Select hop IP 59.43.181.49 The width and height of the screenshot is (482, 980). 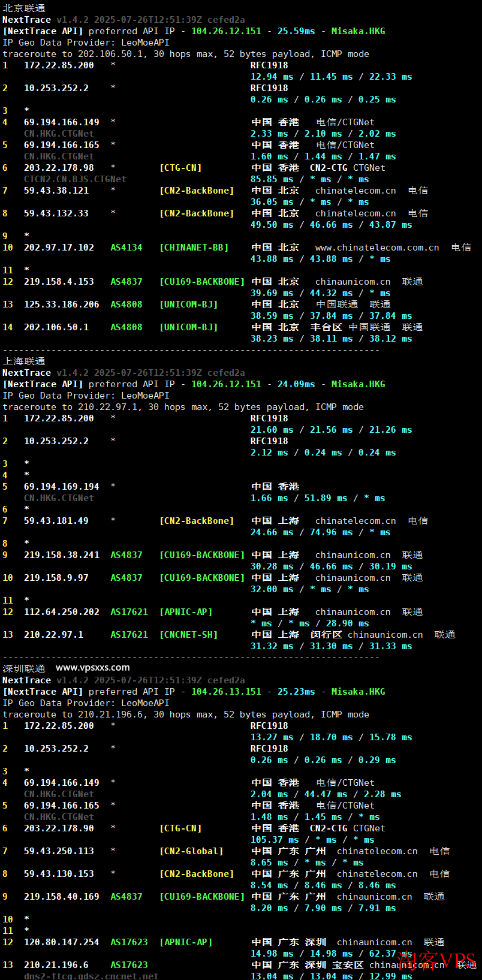(56, 521)
